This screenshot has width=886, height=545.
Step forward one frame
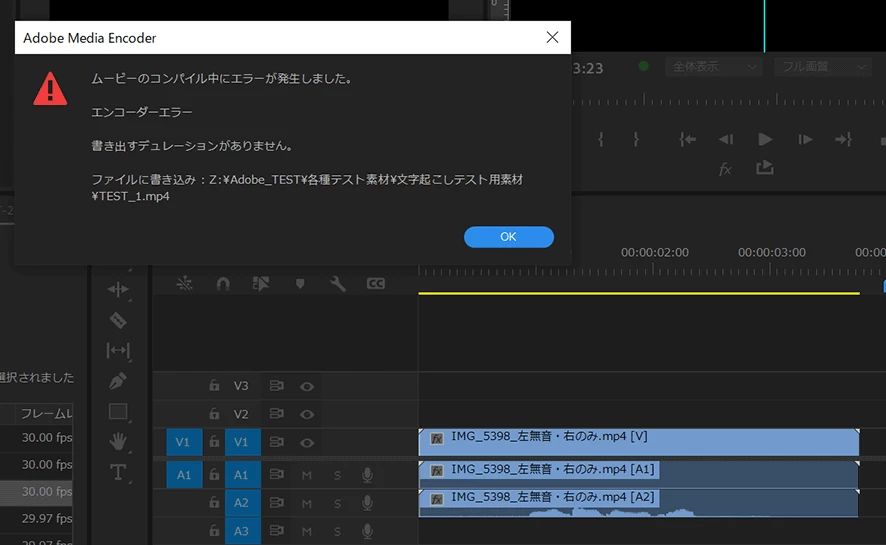click(804, 139)
